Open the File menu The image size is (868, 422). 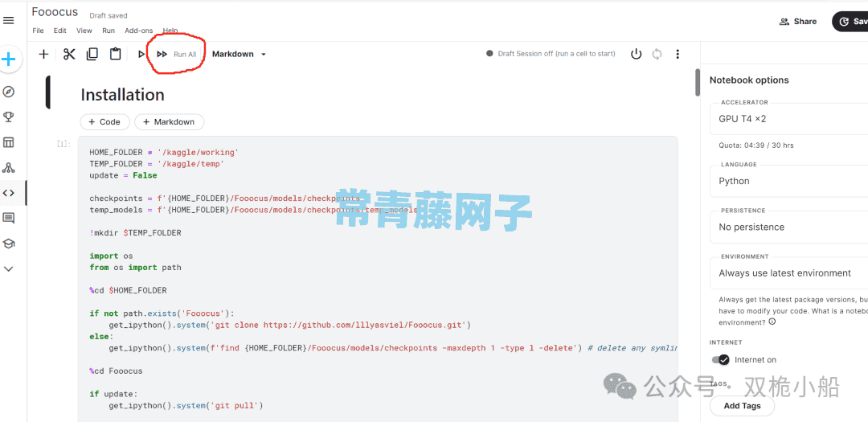[39, 31]
